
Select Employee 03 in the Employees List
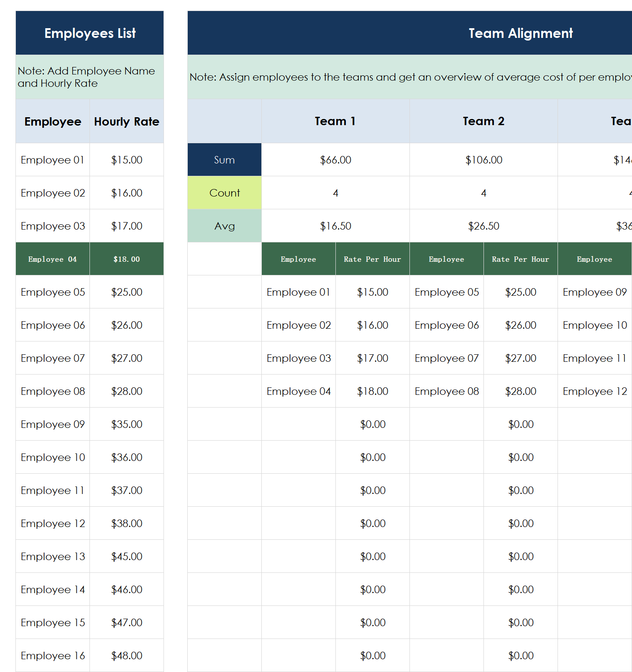point(53,226)
